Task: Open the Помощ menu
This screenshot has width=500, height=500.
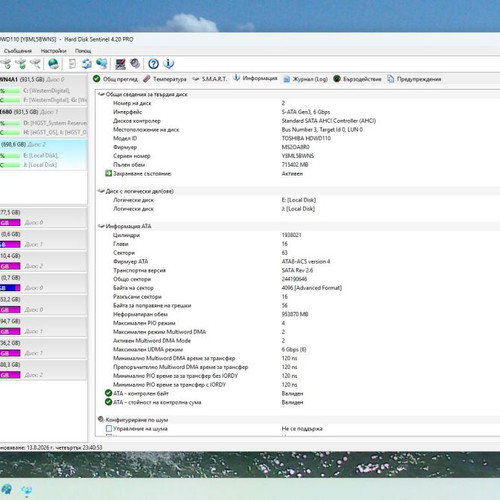Action: pos(83,51)
